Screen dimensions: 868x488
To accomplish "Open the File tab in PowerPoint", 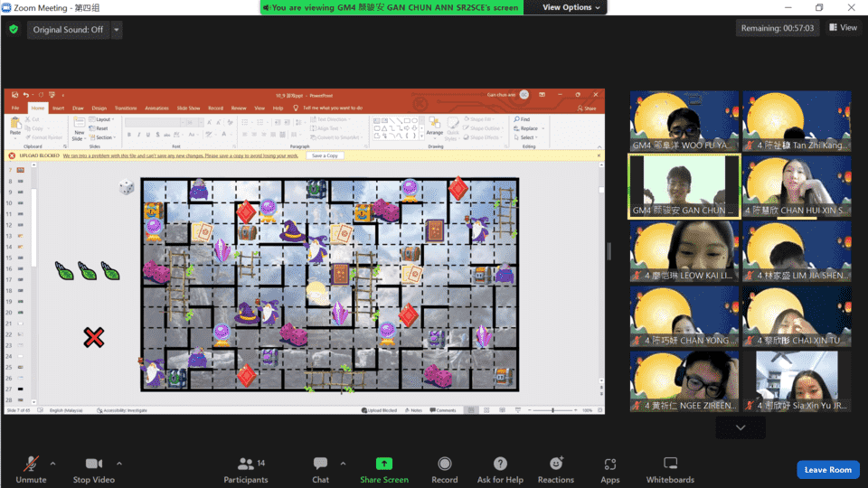I will tap(15, 108).
